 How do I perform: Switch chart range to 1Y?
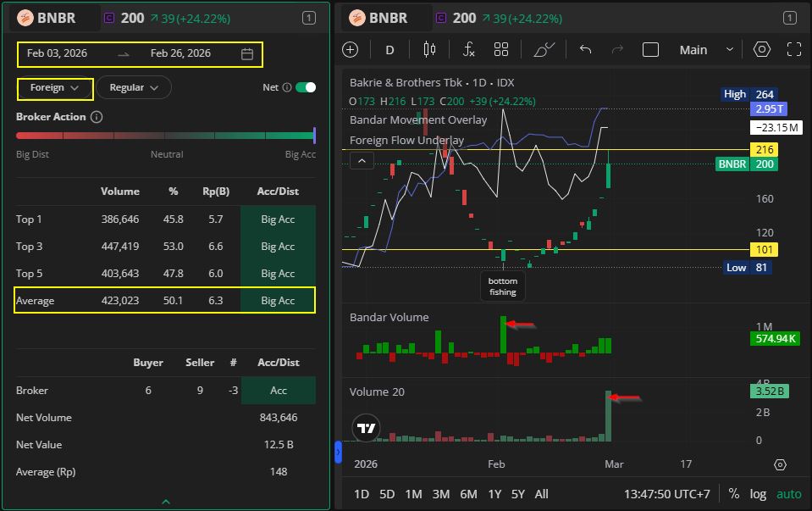click(494, 494)
